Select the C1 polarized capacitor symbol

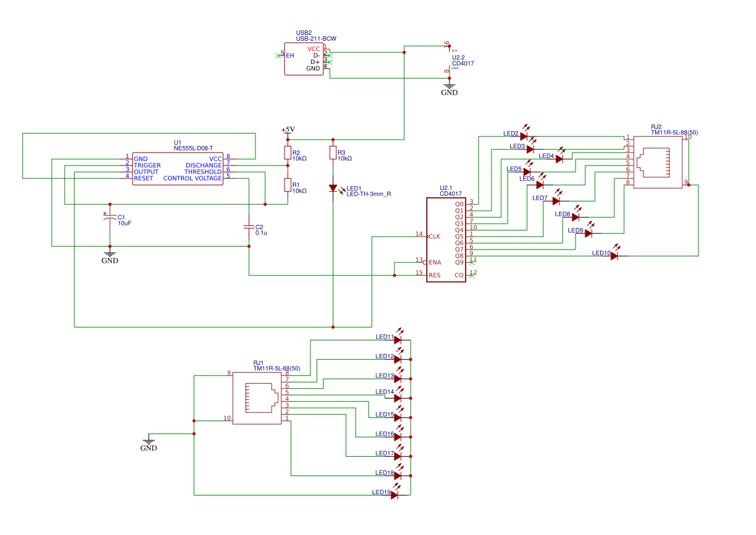[109, 218]
